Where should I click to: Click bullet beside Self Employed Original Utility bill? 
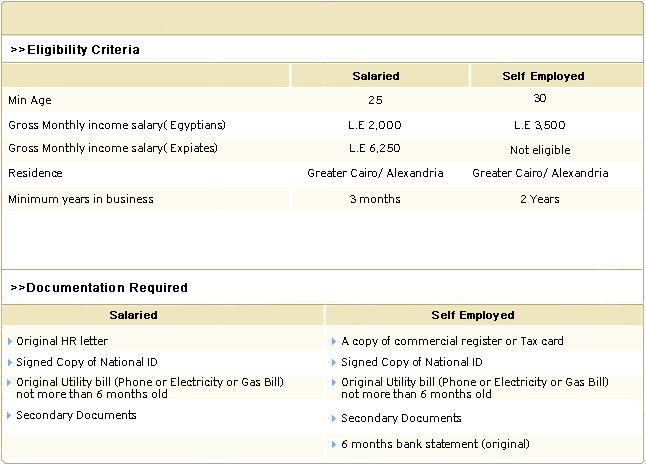click(334, 382)
